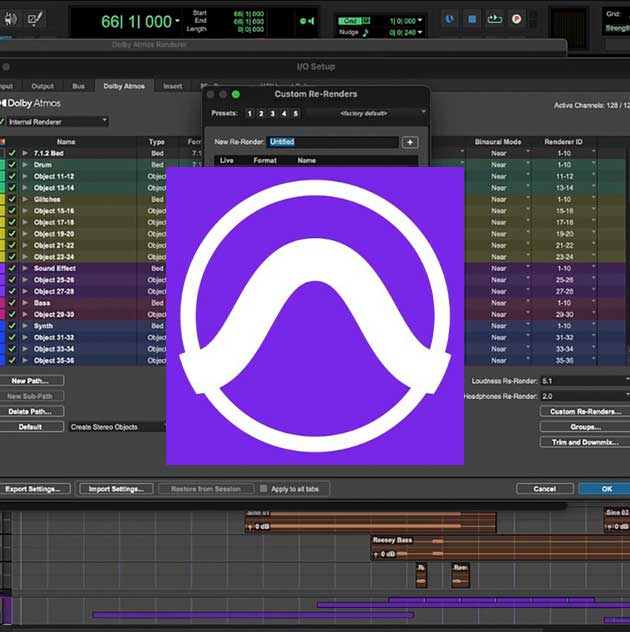Select preset 1 in Custom Re-Renders
Viewport: 630px width, 632px height.
coord(250,114)
